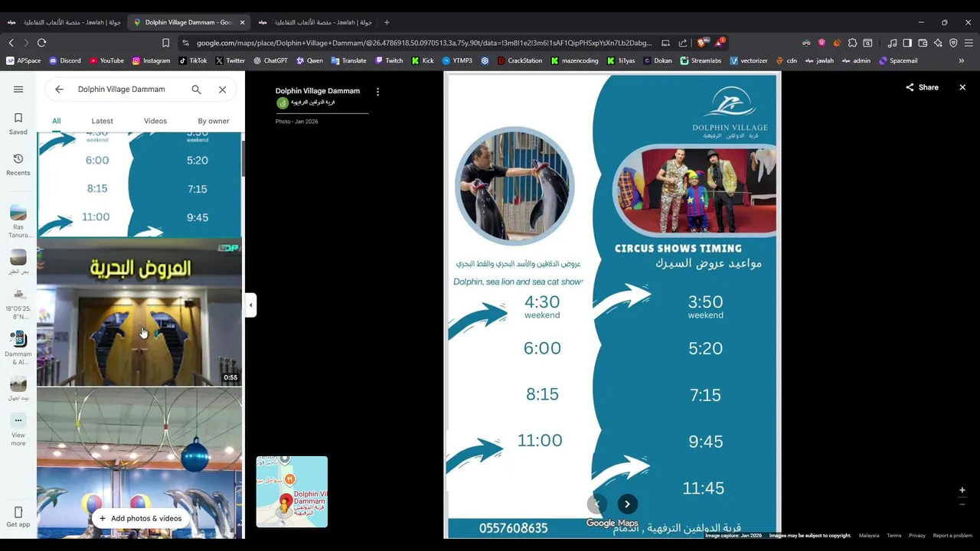Open the Google Maps hamburger menu

click(18, 90)
